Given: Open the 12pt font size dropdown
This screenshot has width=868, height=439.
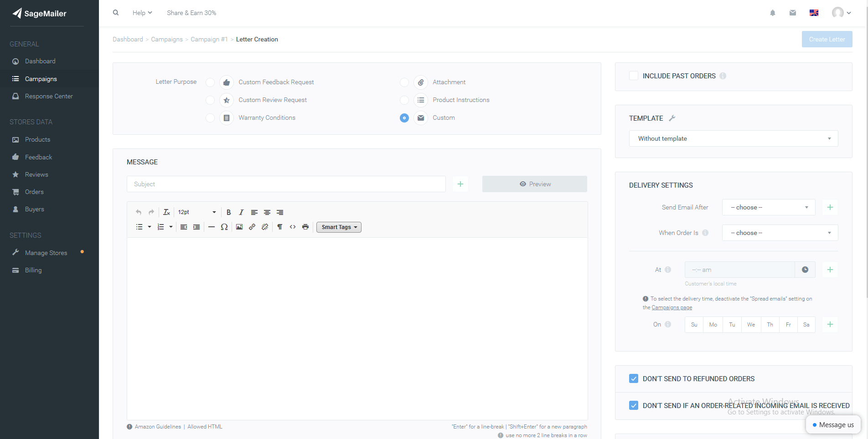Looking at the screenshot, I should point(197,212).
